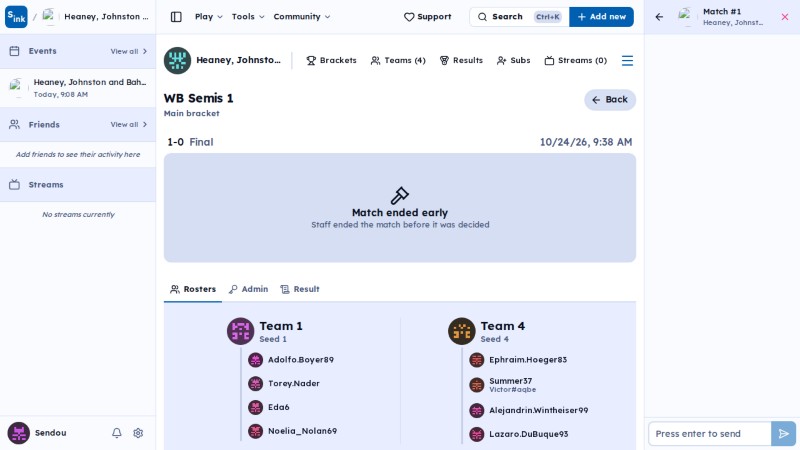This screenshot has height=450, width=800.
Task: Open Torey.Nader player profile
Action: pos(293,384)
